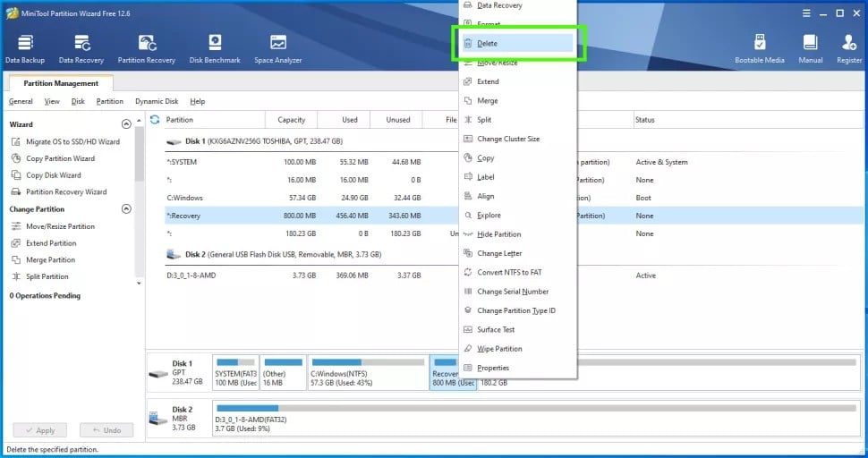
Task: Click the Split Partition sidebar icon
Action: (x=16, y=276)
